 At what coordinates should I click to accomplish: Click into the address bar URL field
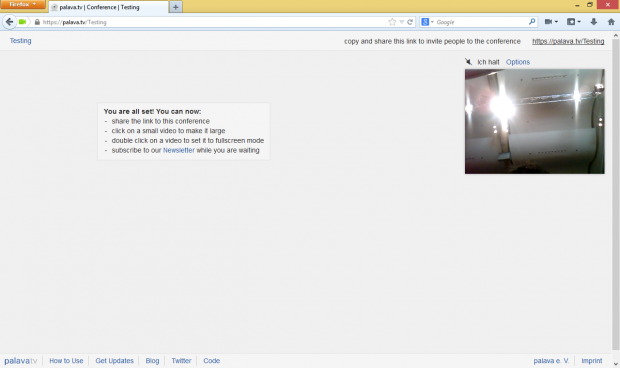point(214,22)
